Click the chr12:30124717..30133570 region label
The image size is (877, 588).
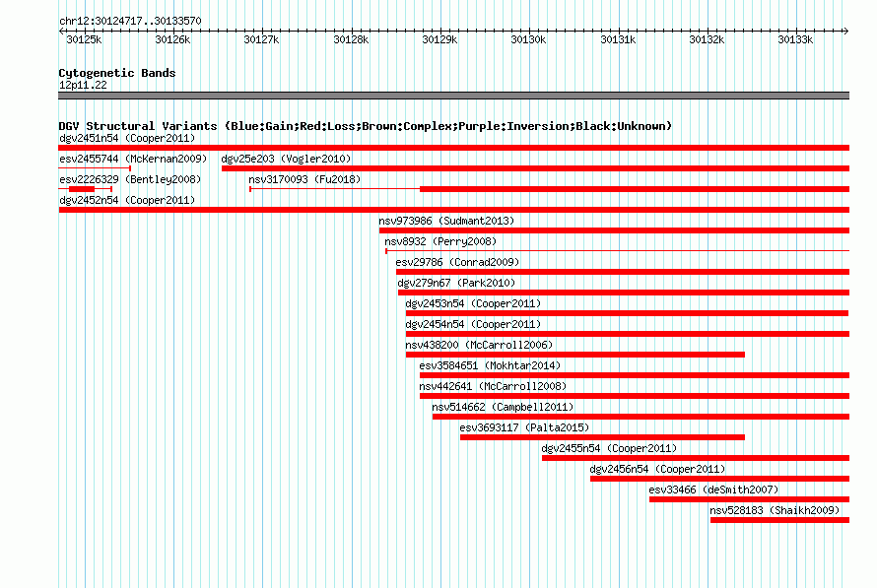coord(130,21)
